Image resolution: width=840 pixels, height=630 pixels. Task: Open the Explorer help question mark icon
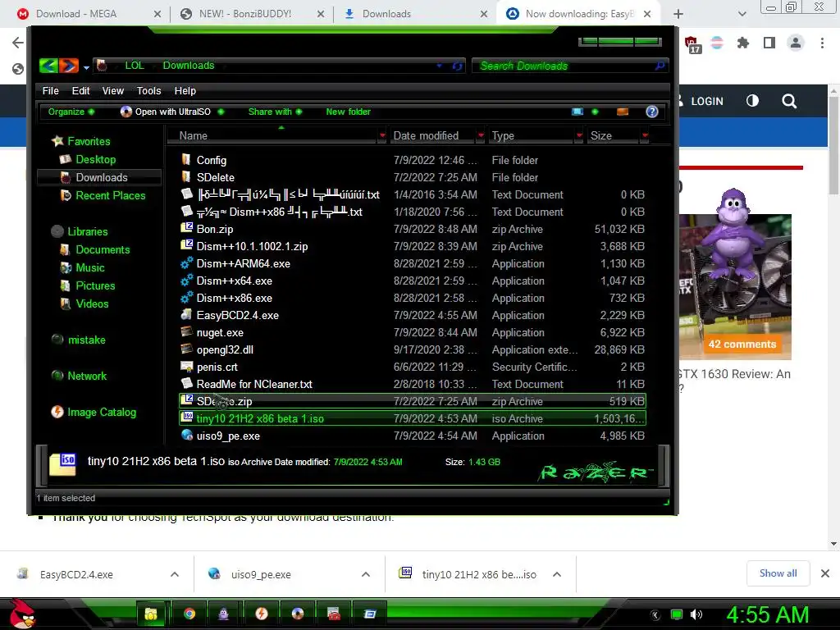point(651,112)
